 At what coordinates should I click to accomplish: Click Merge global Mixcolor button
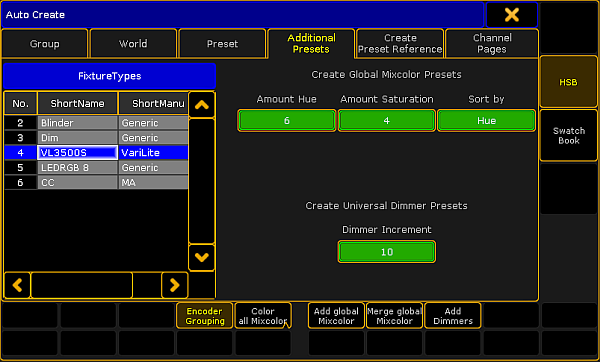[395, 316]
